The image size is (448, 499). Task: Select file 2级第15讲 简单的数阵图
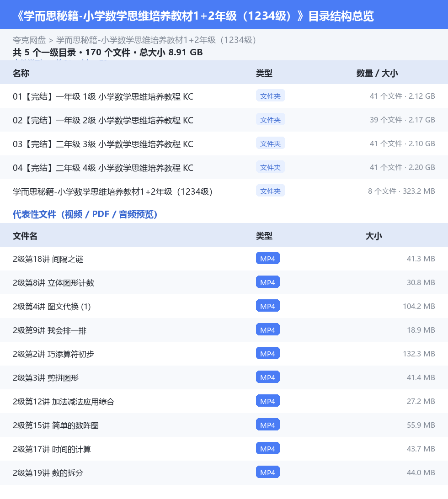56,425
